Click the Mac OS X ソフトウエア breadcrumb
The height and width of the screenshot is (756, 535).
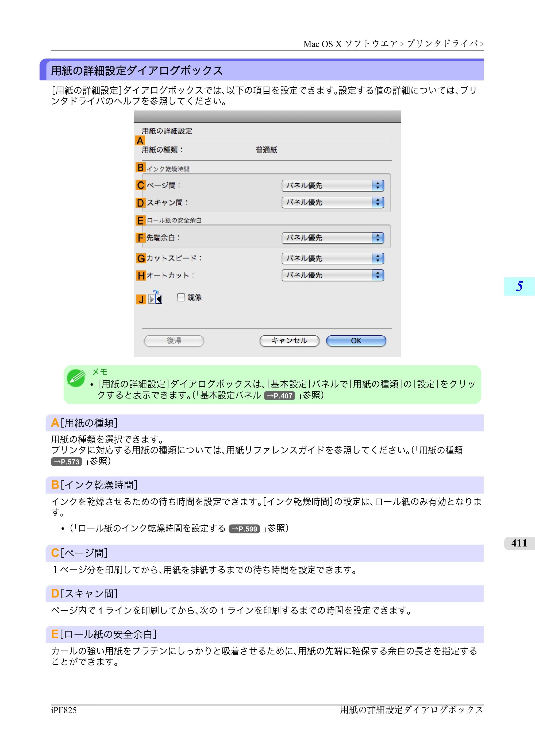(351, 44)
